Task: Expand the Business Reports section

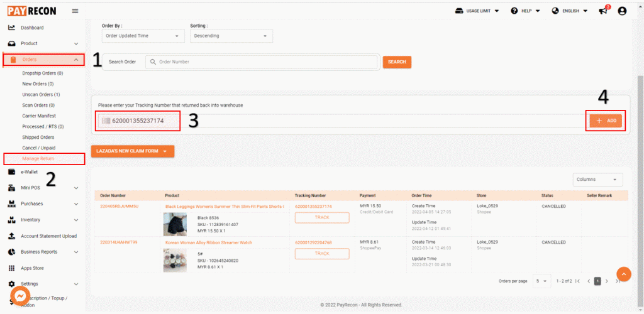Action: click(x=76, y=252)
